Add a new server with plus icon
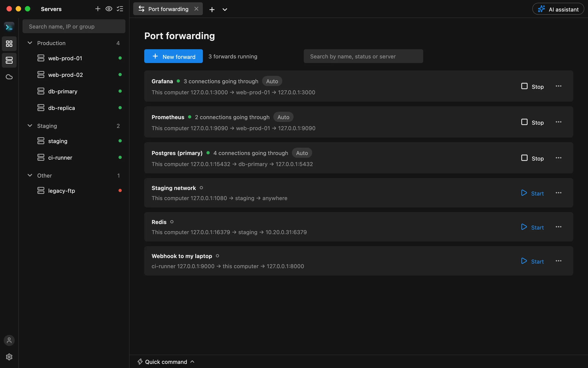Viewport: 588px width, 368px height. (98, 9)
